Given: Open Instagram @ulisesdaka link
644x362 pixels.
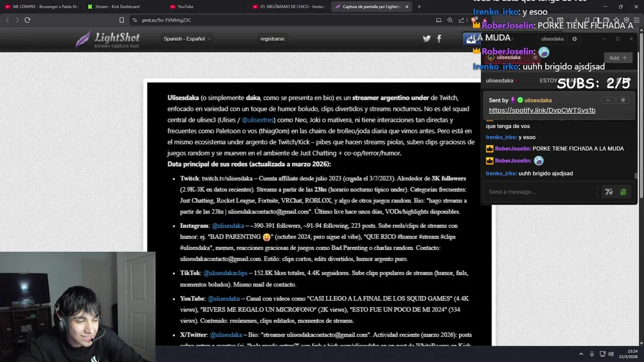Looking at the screenshot, I should pos(227,226).
